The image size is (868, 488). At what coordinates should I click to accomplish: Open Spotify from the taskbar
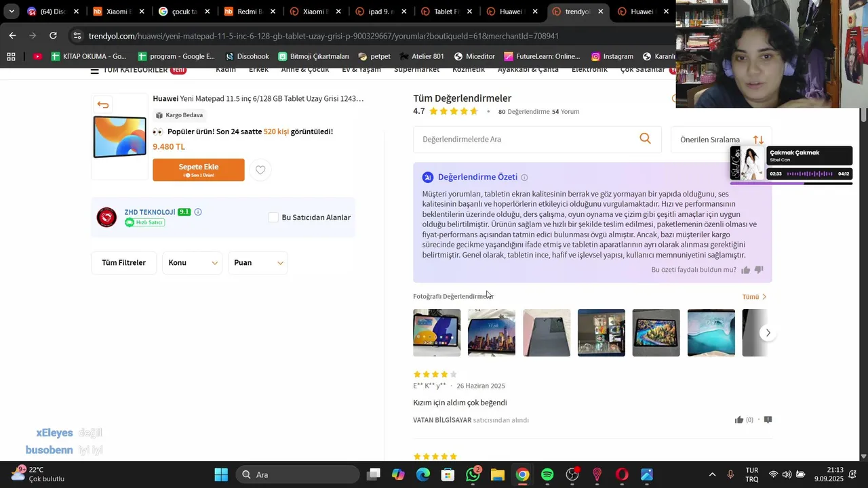(x=547, y=474)
